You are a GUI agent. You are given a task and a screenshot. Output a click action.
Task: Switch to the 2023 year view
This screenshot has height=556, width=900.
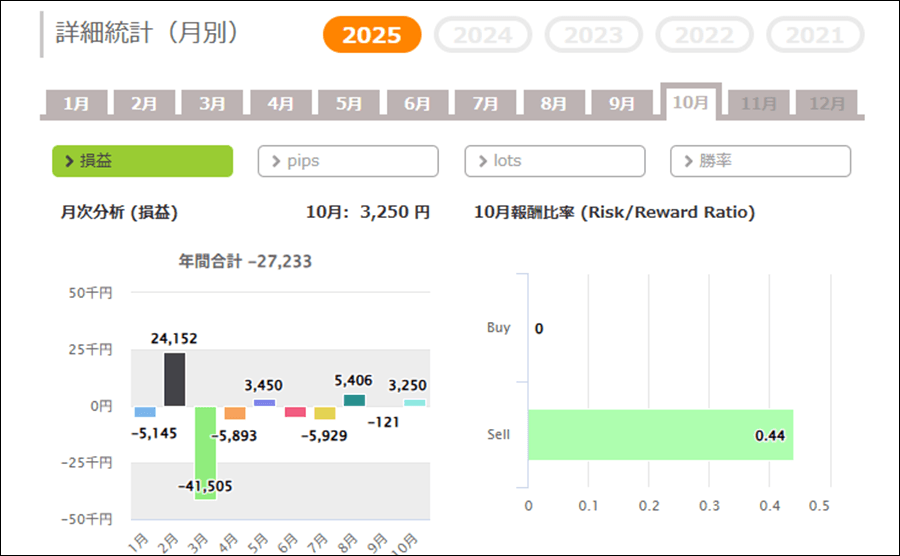click(593, 35)
